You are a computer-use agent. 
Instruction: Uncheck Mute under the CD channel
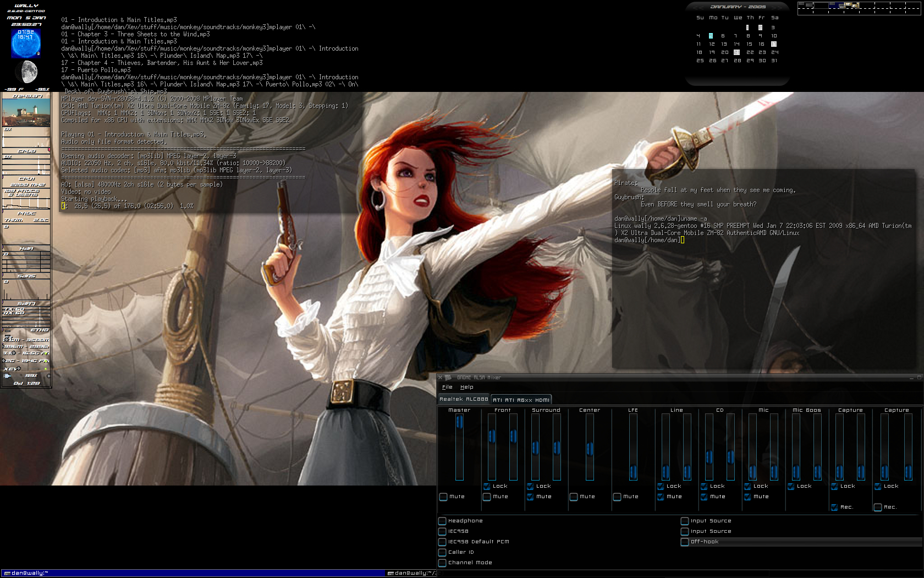pyautogui.click(x=704, y=497)
